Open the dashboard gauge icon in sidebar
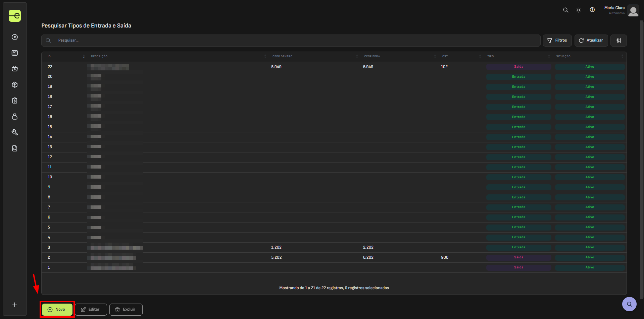This screenshot has width=644, height=319. pos(15,37)
